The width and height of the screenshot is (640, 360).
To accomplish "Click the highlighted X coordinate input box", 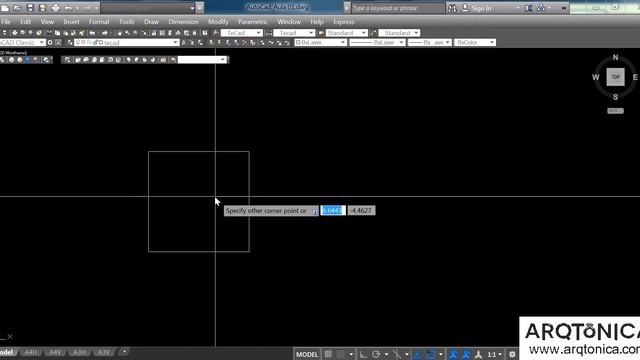I will pos(333,211).
